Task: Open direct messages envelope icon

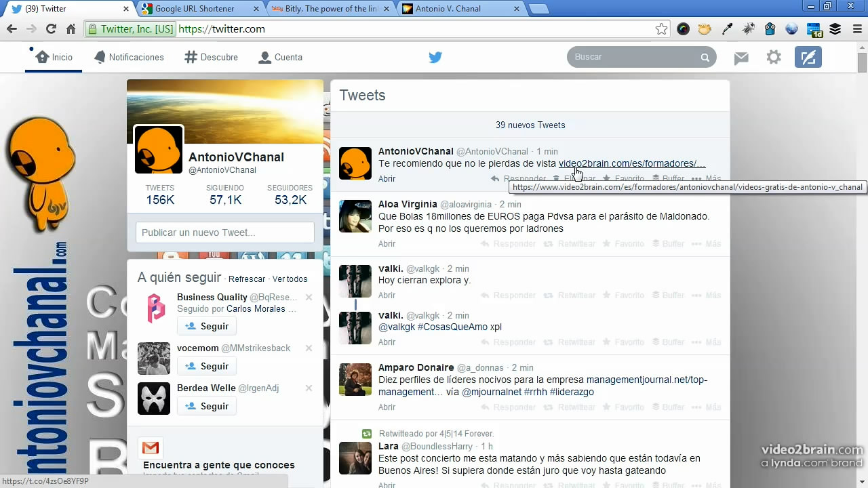Action: (741, 58)
